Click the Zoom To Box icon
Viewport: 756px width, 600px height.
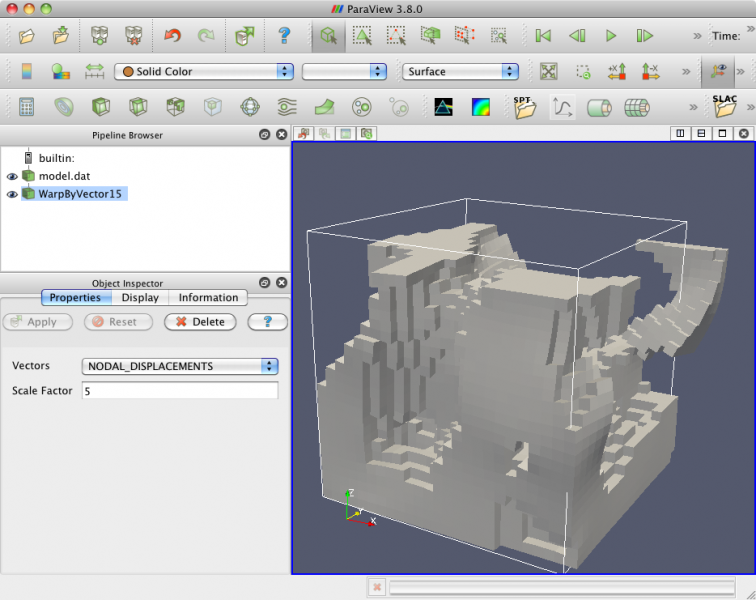[583, 72]
